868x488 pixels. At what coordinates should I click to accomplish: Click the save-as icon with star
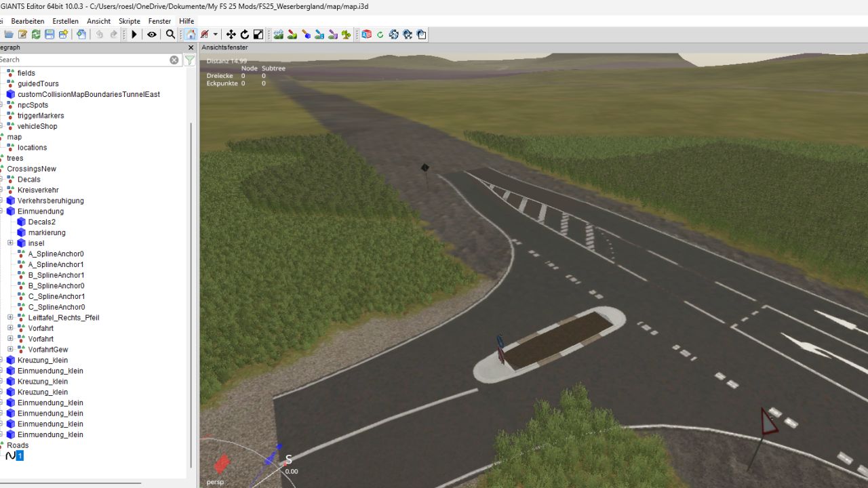63,35
